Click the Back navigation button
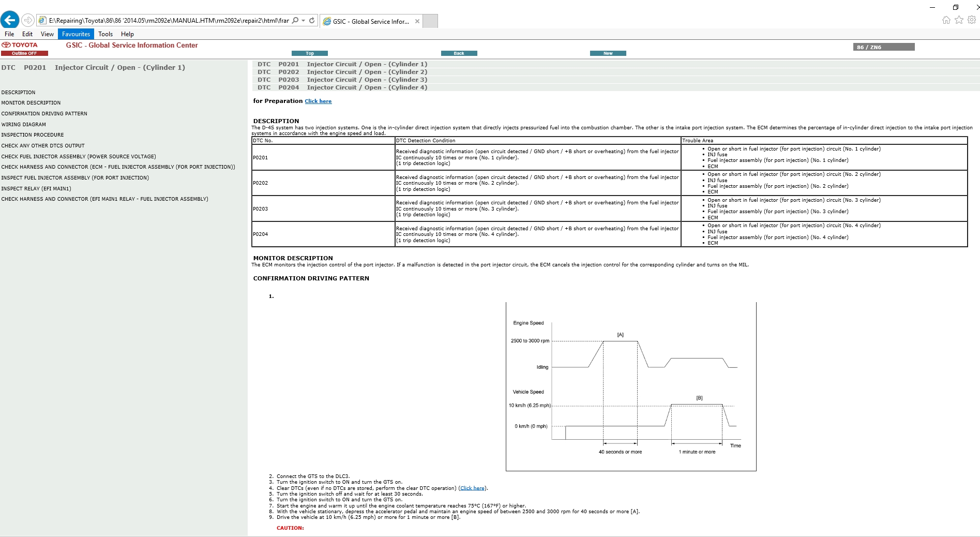 (459, 53)
